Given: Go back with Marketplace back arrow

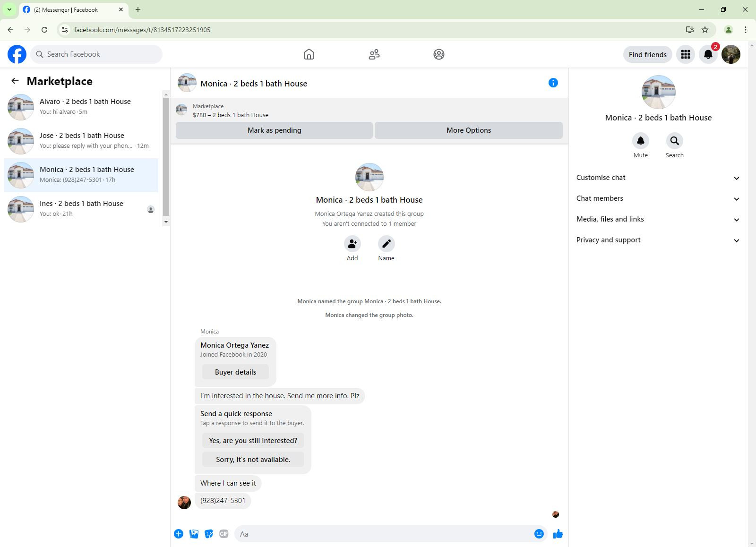Looking at the screenshot, I should (x=15, y=81).
